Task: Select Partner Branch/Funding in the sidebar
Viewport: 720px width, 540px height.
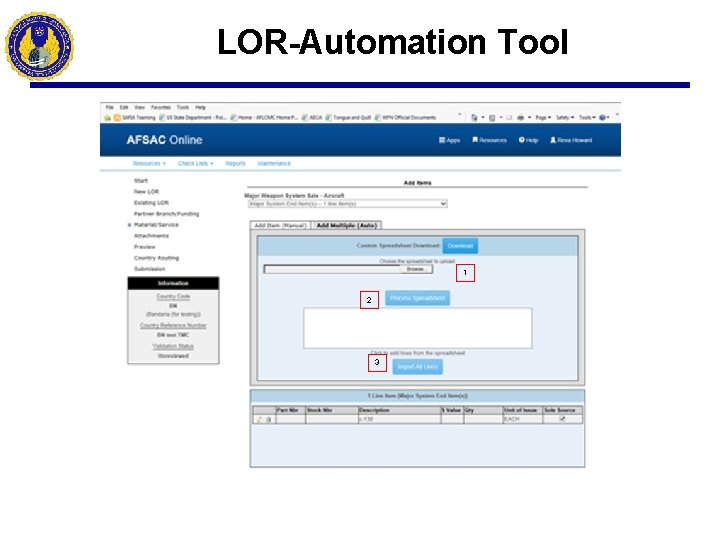Action: click(x=166, y=214)
